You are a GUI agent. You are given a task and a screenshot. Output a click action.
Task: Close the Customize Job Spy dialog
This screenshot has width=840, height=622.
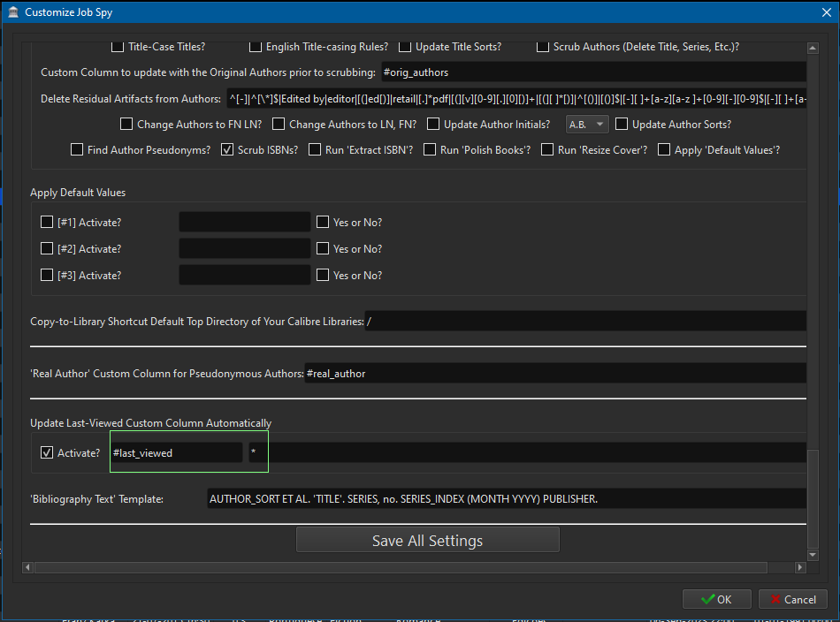coord(827,11)
